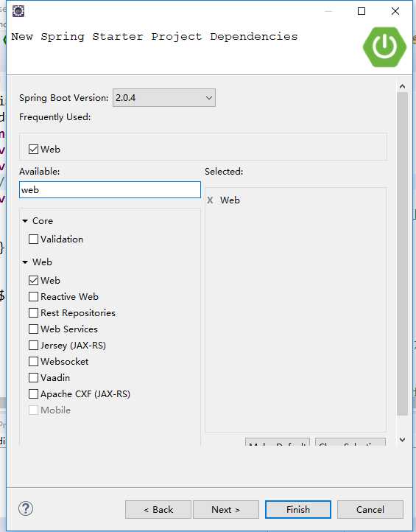The width and height of the screenshot is (416, 532).
Task: Collapse the Core group
Action: point(25,221)
